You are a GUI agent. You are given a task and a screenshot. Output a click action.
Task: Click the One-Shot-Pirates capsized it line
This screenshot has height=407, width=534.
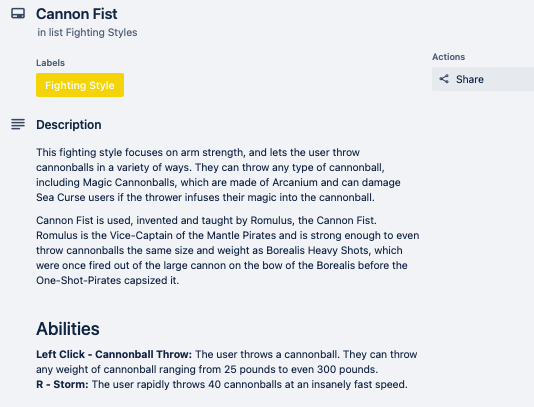pos(108,280)
